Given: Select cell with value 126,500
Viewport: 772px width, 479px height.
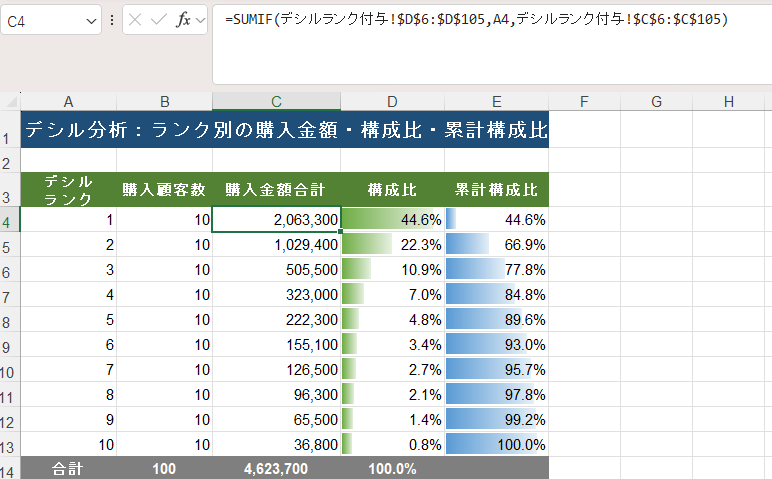Looking at the screenshot, I should [x=276, y=370].
